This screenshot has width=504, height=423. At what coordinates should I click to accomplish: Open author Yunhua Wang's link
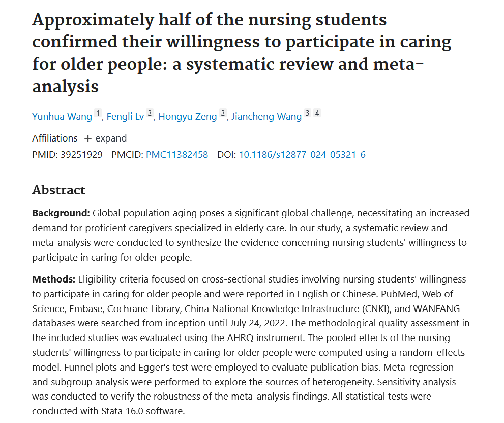pos(62,117)
